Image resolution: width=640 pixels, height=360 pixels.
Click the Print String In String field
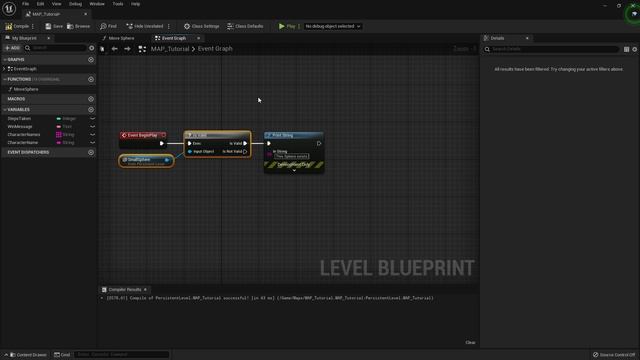(291, 156)
